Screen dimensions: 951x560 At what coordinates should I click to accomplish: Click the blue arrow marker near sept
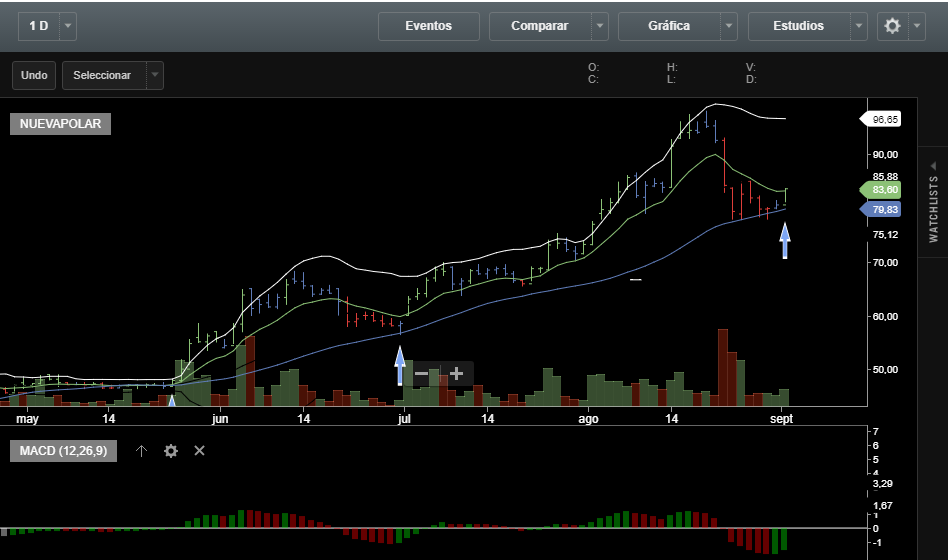point(785,241)
